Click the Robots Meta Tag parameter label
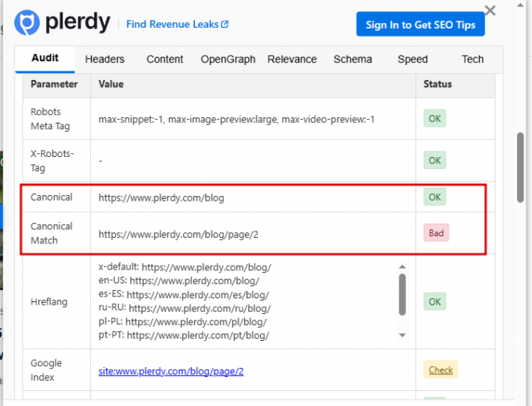 pyautogui.click(x=50, y=119)
